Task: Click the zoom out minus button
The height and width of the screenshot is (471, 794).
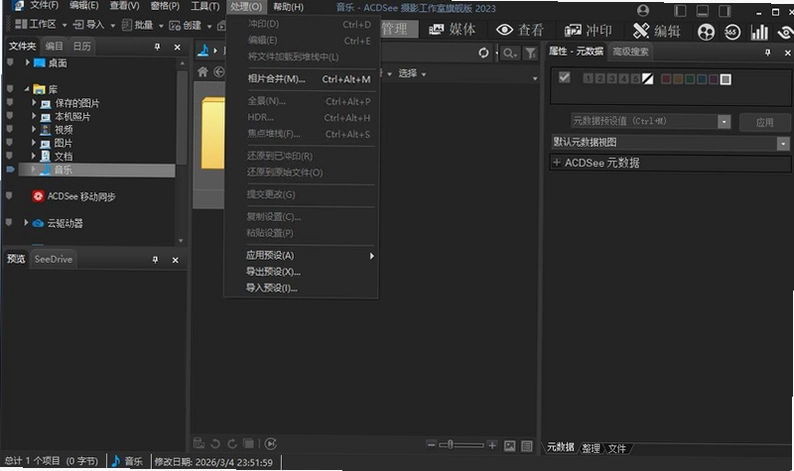Action: tap(431, 445)
